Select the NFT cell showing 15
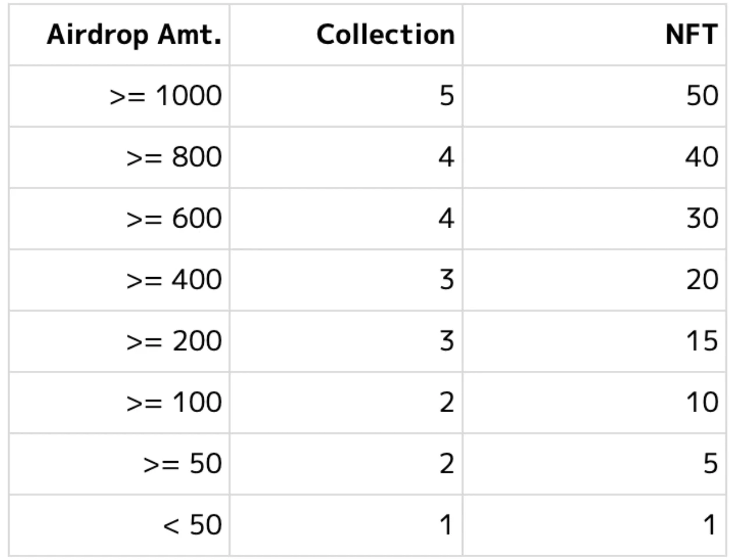Viewport: 731px width, 560px height. click(702, 341)
